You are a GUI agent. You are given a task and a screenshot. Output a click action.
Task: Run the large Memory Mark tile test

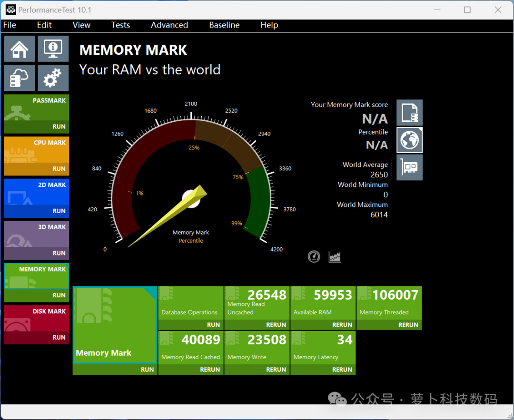coord(115,370)
